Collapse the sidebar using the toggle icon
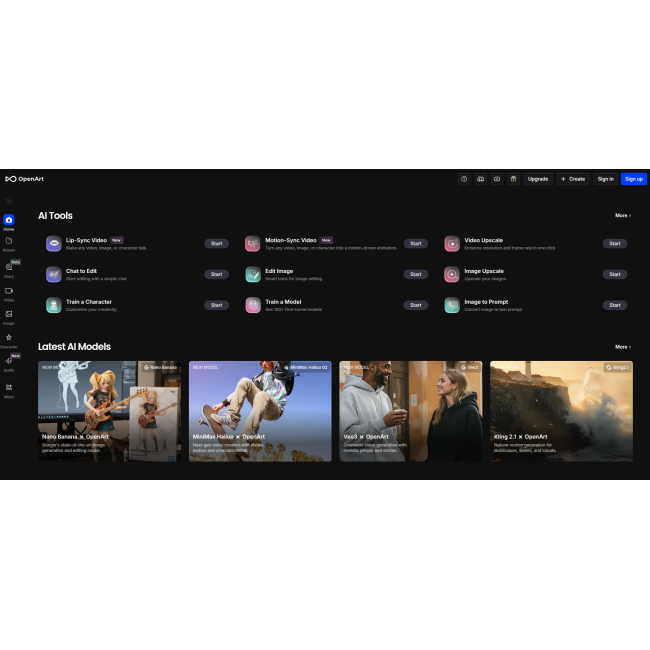This screenshot has width=650, height=650. coord(9,200)
